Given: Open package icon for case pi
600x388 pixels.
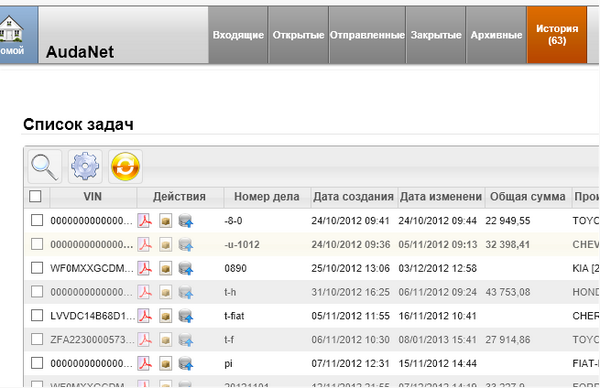Looking at the screenshot, I should (165, 364).
